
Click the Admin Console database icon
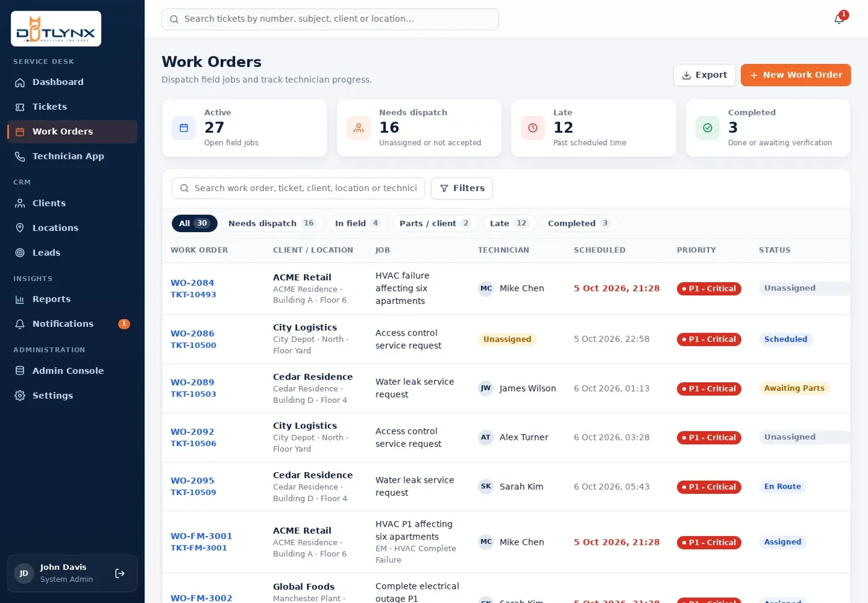(x=20, y=371)
